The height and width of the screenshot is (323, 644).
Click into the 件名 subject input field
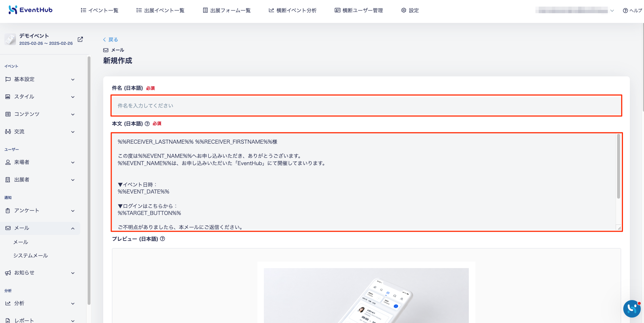(366, 105)
